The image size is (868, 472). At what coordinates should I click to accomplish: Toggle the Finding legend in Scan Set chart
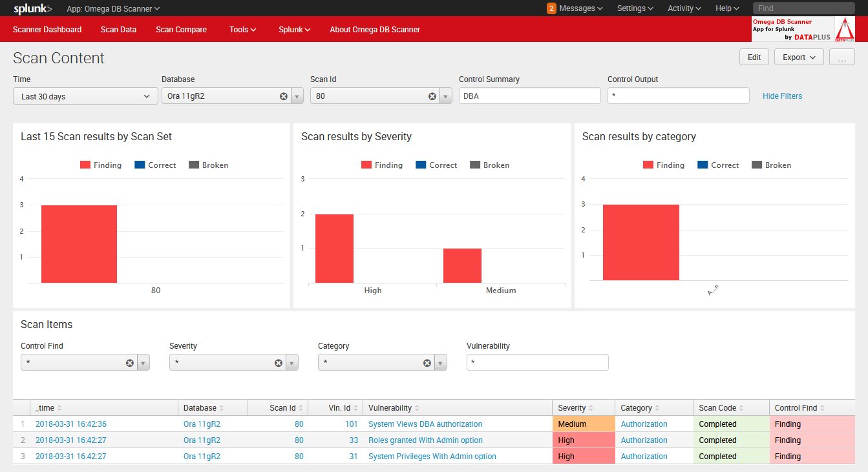click(101, 165)
